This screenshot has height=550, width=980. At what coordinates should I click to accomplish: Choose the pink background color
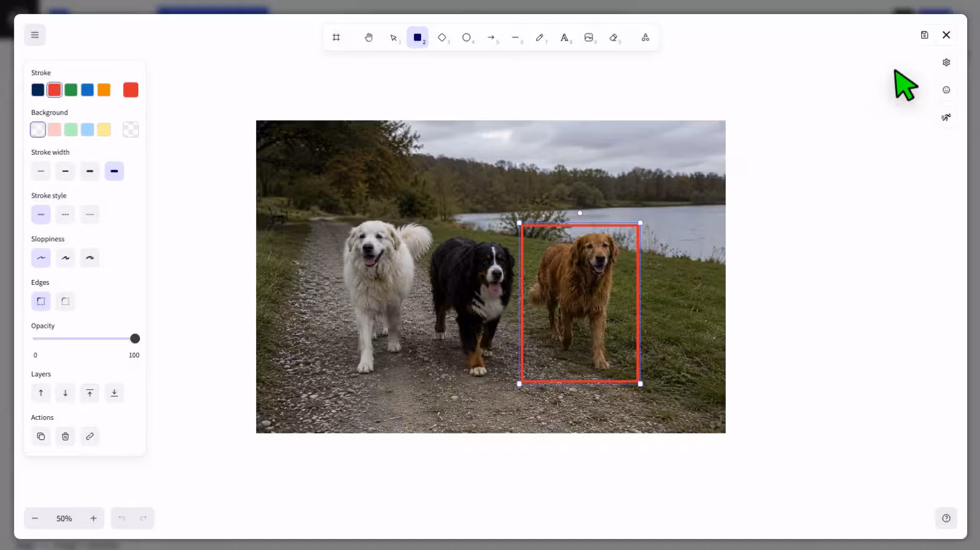point(55,130)
